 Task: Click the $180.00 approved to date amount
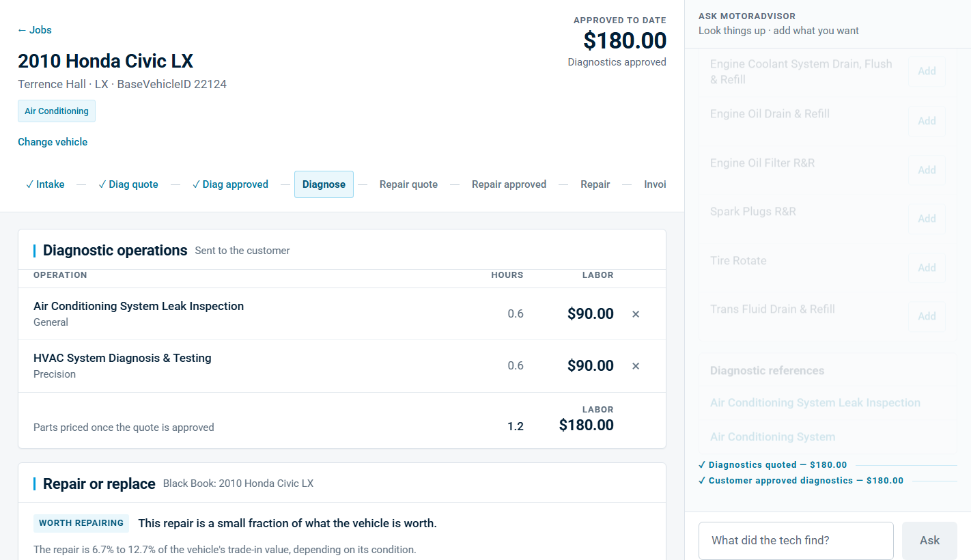625,41
